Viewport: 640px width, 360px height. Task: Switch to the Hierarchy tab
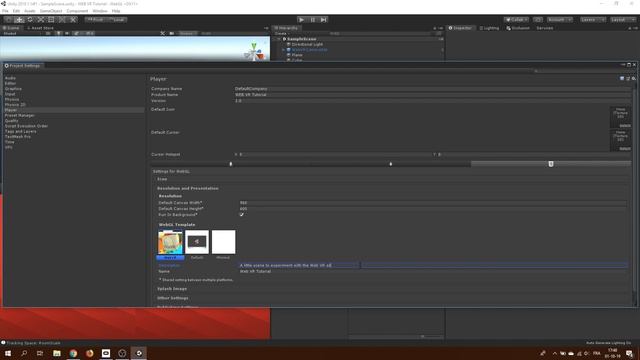286,28
